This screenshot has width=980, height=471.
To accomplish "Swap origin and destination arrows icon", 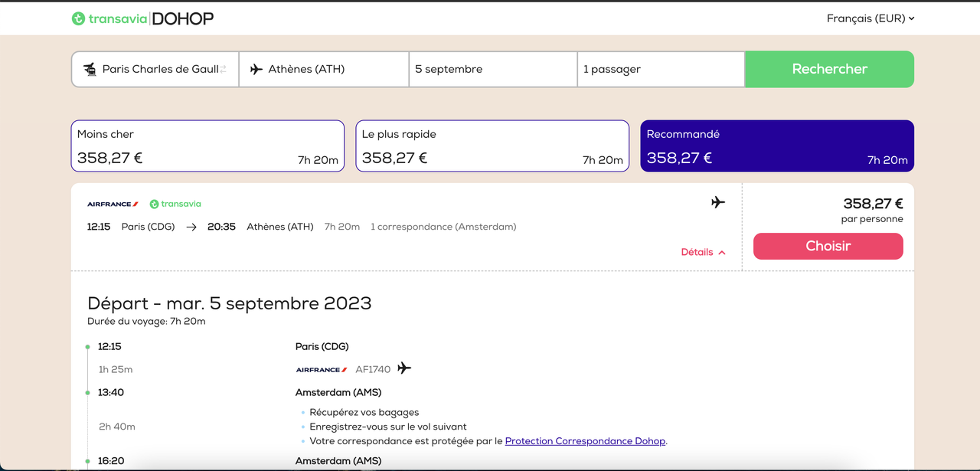I will [x=224, y=70].
